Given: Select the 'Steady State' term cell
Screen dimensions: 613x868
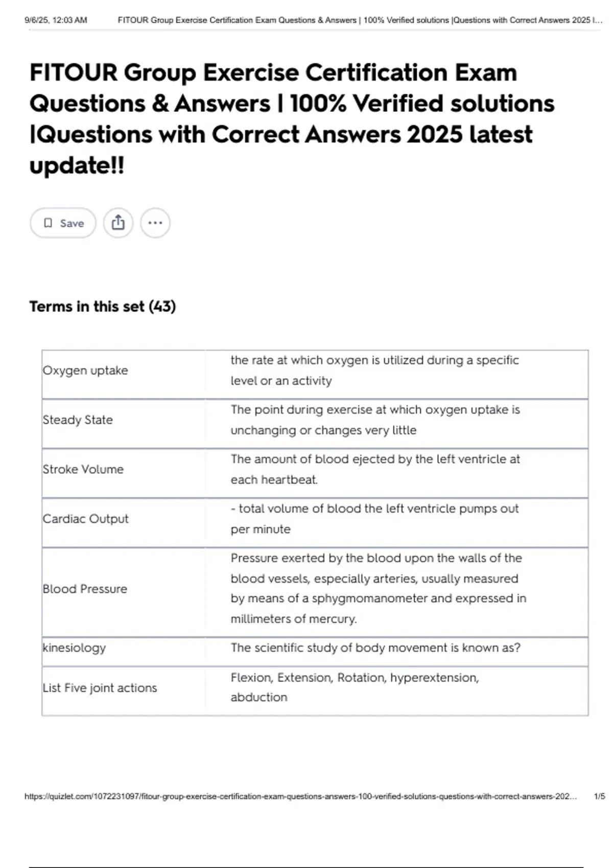Looking at the screenshot, I should click(78, 420).
